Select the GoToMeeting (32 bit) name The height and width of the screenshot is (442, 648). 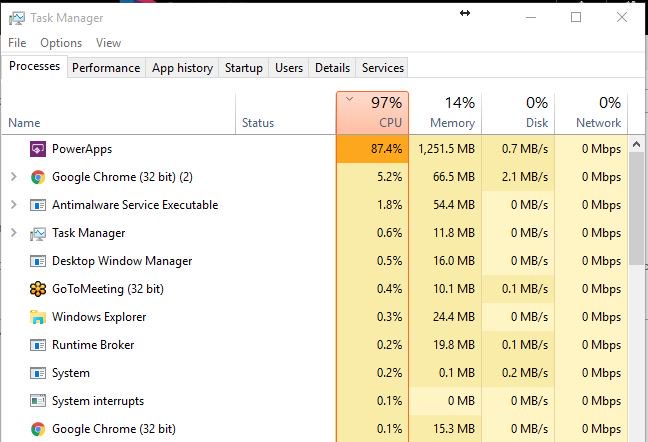[108, 289]
